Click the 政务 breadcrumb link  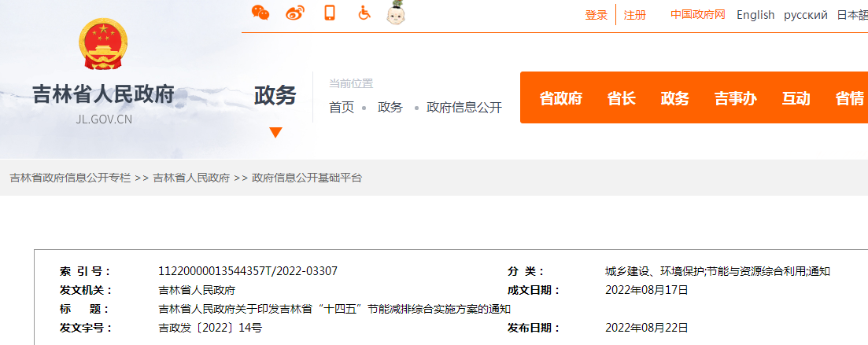pos(390,107)
